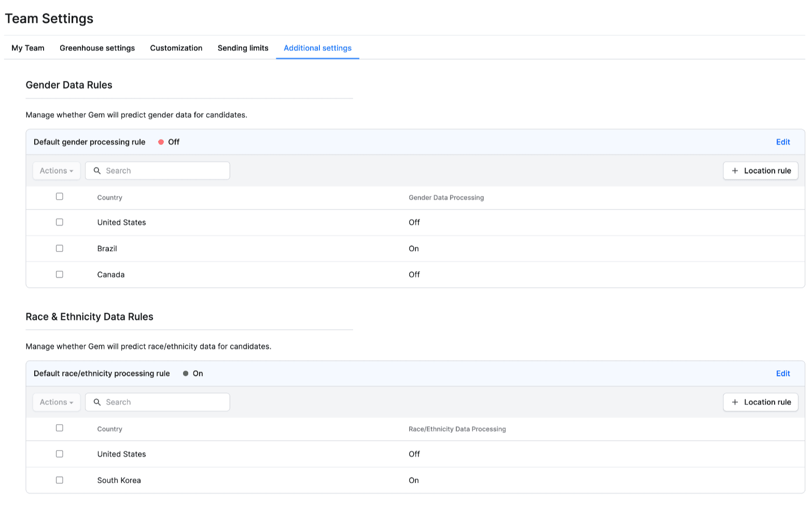Select all countries in Gender Data Rules table
The height and width of the screenshot is (506, 812).
point(60,196)
